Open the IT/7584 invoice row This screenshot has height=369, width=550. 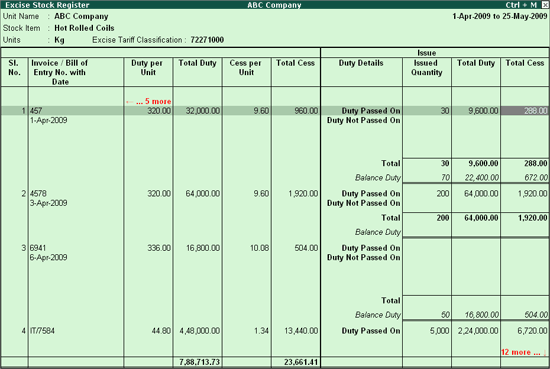point(42,331)
